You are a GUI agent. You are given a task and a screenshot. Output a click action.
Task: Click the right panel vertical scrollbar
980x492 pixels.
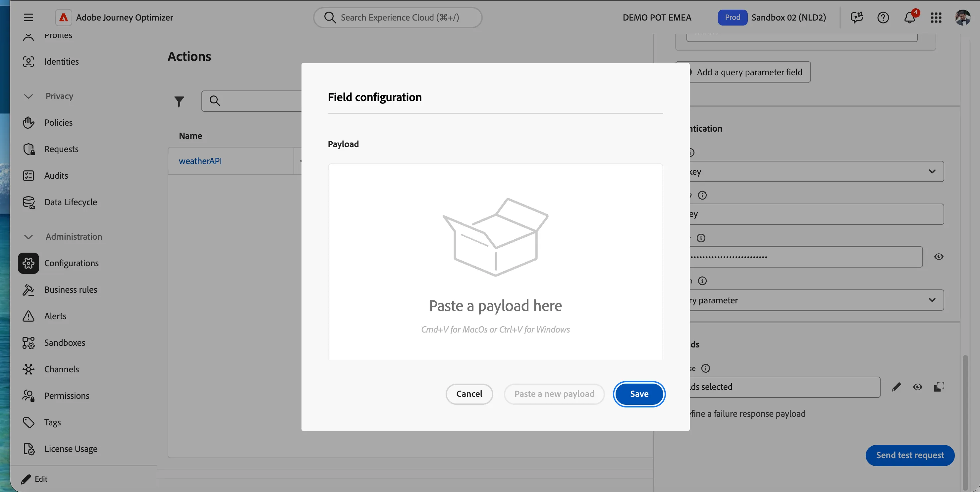tap(965, 423)
